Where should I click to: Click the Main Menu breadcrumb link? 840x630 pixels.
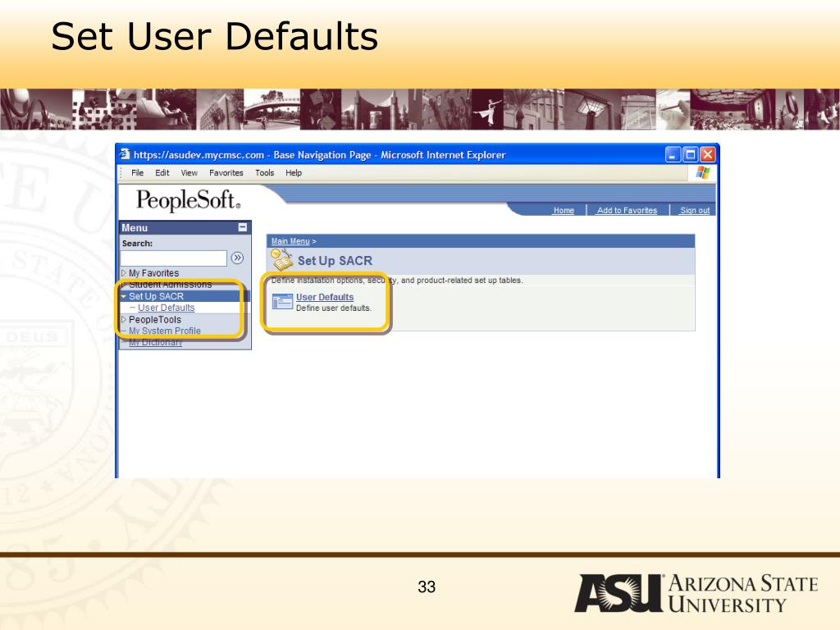tap(290, 241)
